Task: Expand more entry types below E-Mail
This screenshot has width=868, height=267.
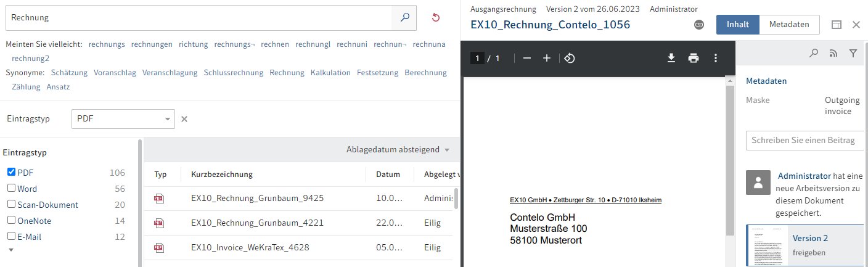Action: pos(10,250)
